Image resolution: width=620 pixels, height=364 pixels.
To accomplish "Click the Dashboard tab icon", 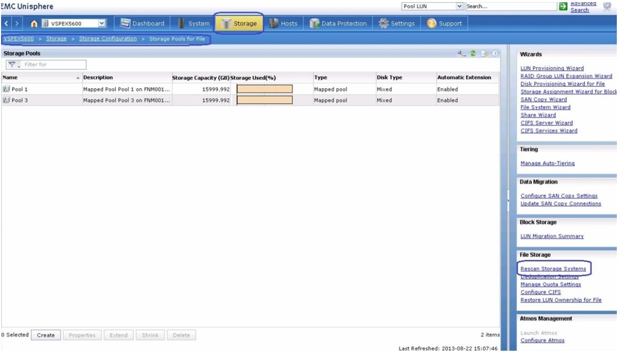I will [x=125, y=23].
